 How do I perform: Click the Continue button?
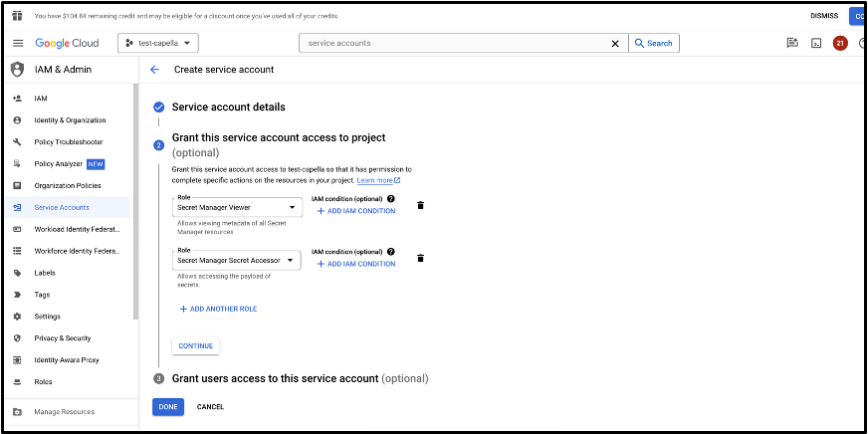(x=196, y=346)
